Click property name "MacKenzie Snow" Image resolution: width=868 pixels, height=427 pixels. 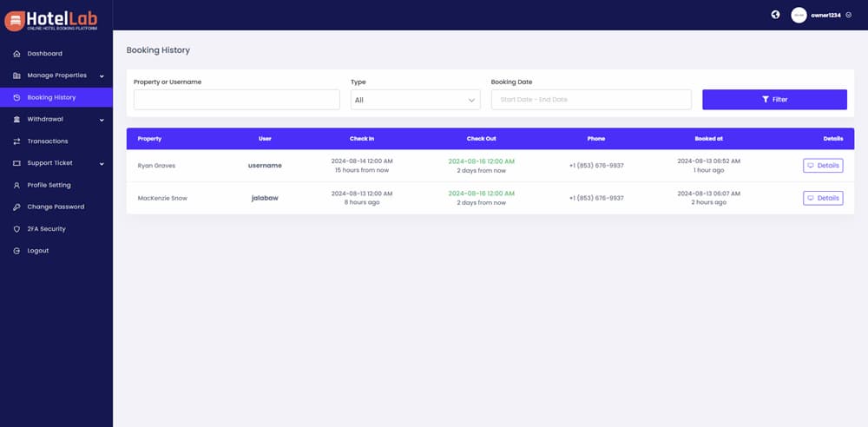point(162,198)
